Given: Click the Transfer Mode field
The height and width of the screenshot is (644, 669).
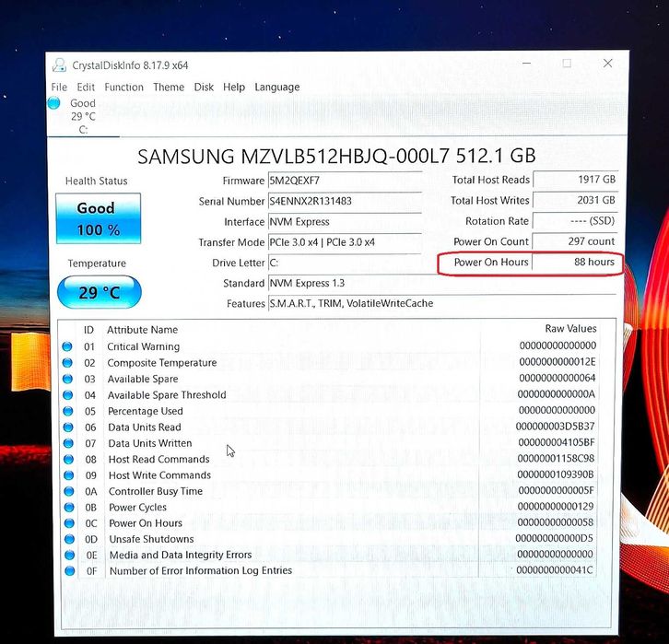Looking at the screenshot, I should click(345, 241).
